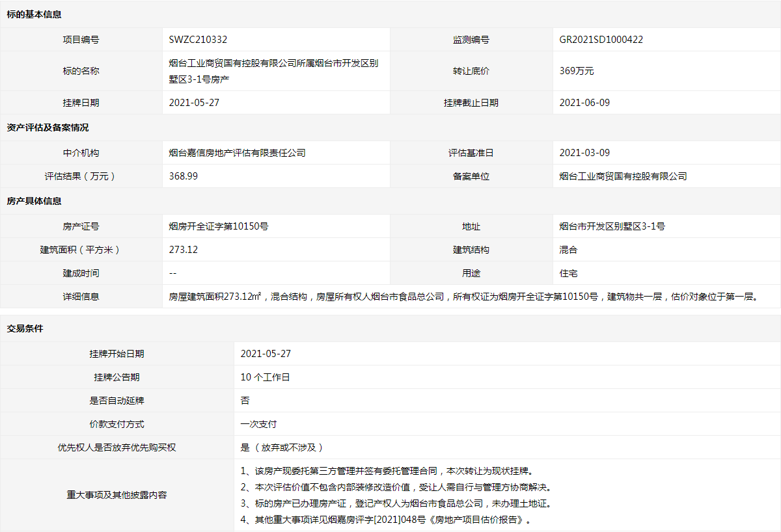Click the 交易条件 section header
Viewport: 781px width, 532px height.
coord(25,329)
